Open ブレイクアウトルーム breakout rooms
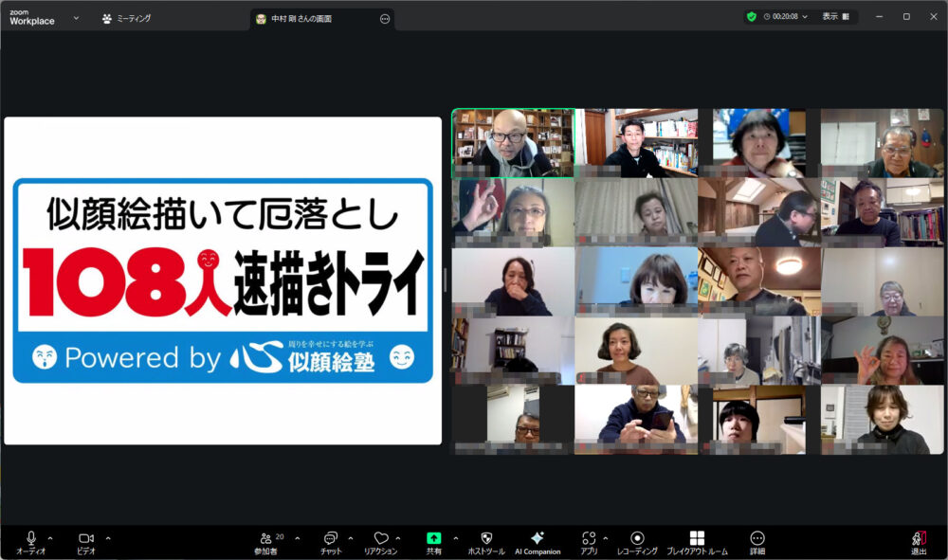This screenshot has height=560, width=948. [x=697, y=538]
